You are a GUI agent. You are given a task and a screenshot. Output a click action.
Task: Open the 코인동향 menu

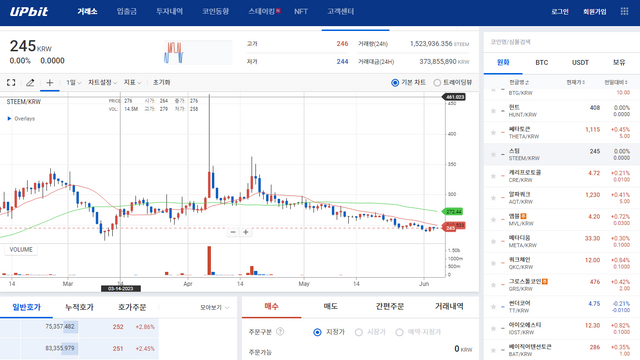[x=216, y=11]
